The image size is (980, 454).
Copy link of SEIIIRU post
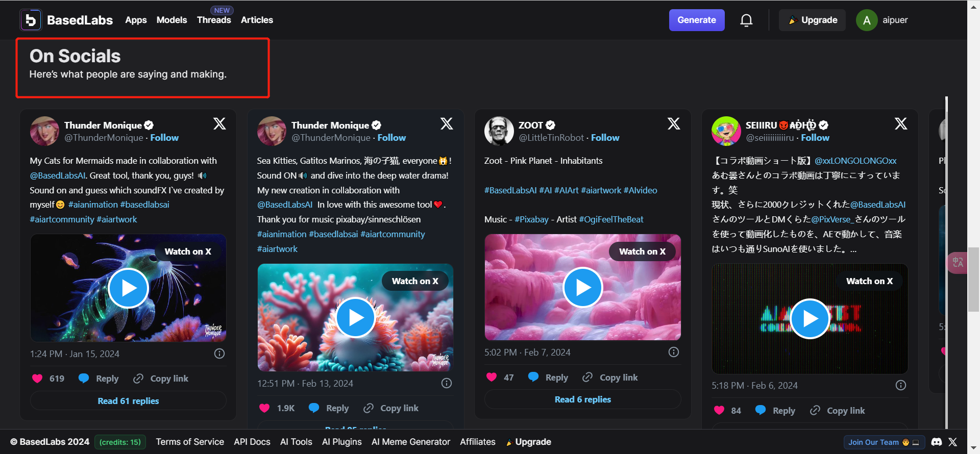(x=838, y=411)
